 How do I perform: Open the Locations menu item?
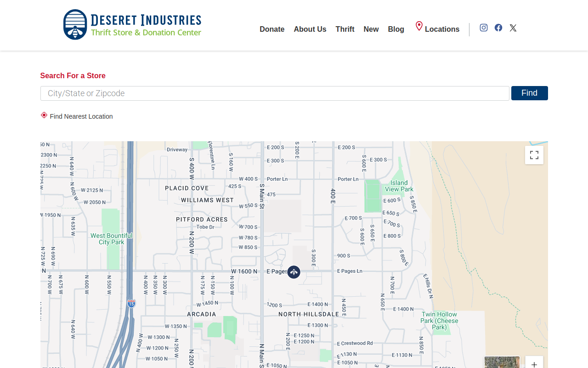coord(442,29)
